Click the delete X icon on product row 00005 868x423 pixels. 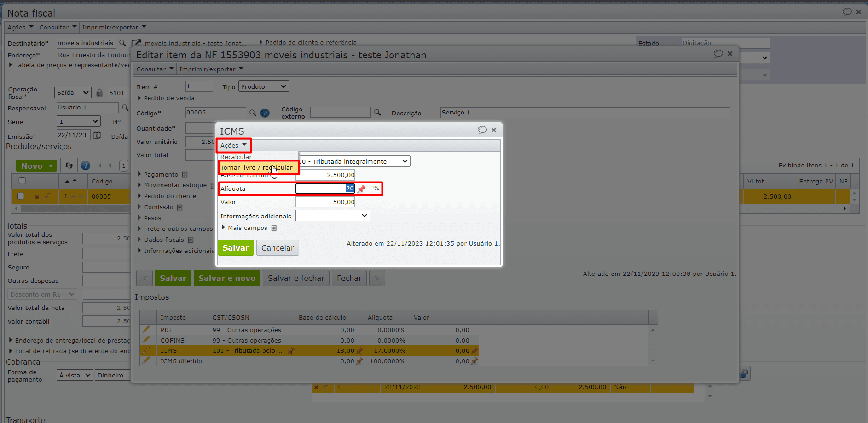coord(37,197)
